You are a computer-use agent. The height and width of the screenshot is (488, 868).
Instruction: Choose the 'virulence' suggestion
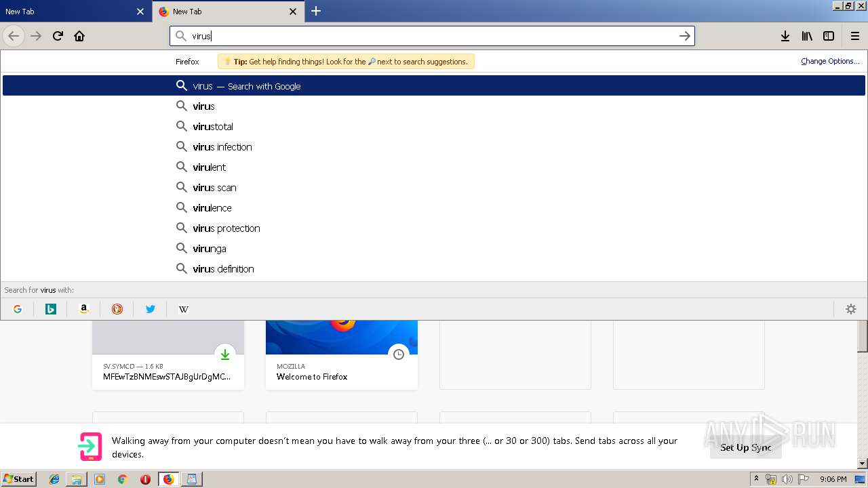click(x=434, y=207)
